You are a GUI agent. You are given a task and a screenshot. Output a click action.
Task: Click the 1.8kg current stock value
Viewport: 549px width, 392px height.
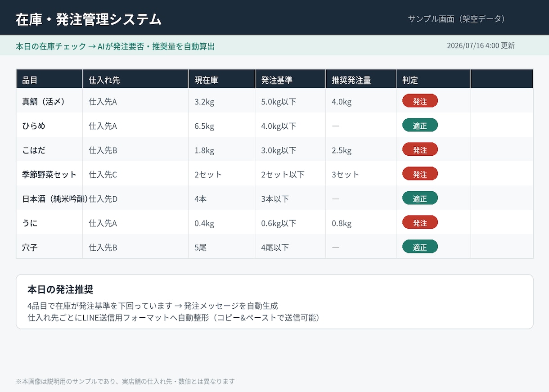point(204,150)
